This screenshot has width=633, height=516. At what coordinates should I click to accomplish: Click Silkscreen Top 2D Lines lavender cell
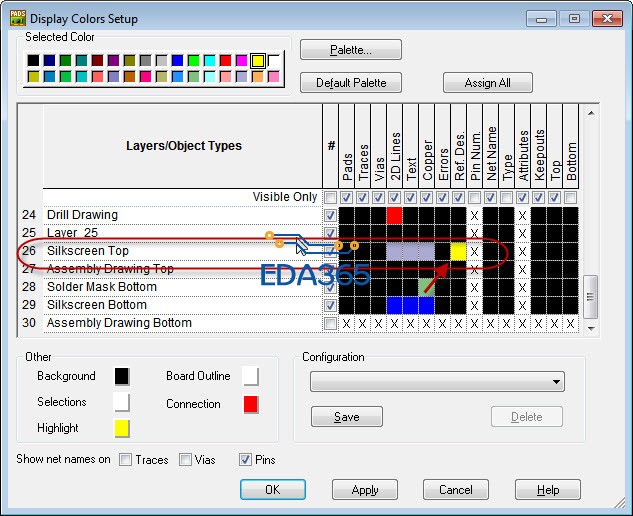394,251
